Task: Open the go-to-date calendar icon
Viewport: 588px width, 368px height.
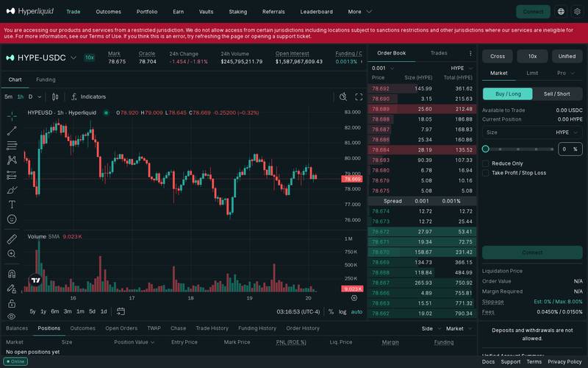Action: pyautogui.click(x=121, y=311)
